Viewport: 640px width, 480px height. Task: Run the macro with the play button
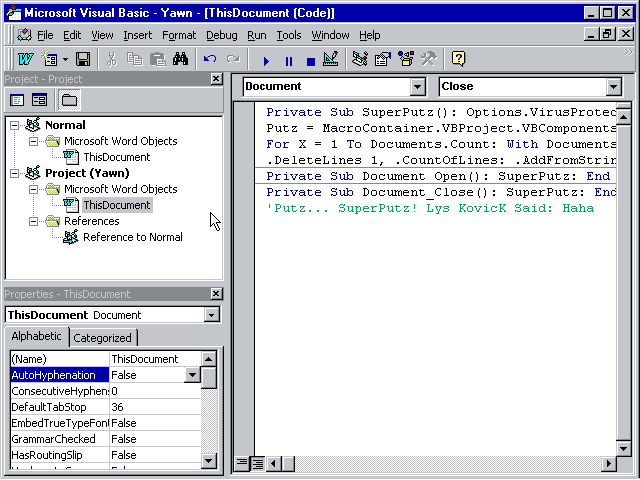click(266, 61)
